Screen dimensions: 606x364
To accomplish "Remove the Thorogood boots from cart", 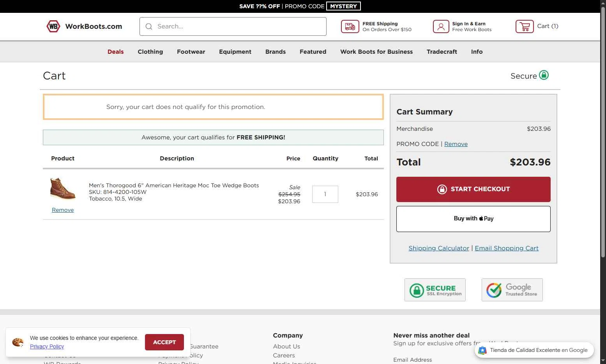I will (63, 210).
